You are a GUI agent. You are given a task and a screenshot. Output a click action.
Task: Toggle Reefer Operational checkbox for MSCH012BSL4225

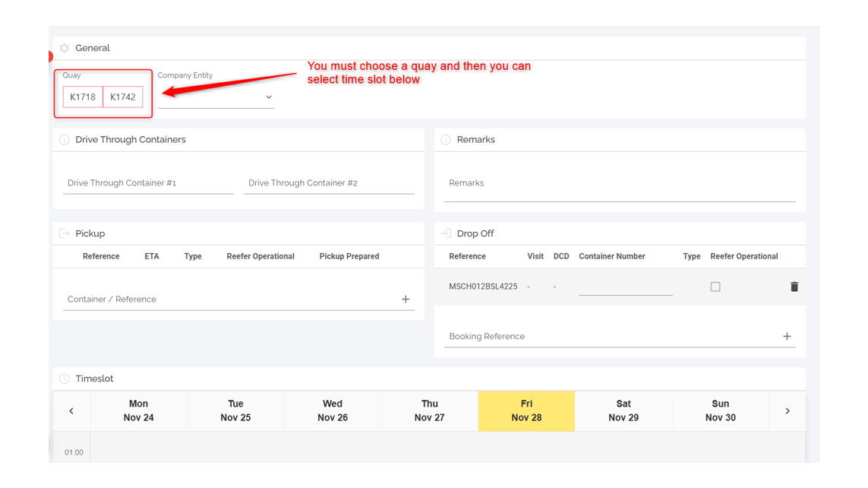point(715,287)
